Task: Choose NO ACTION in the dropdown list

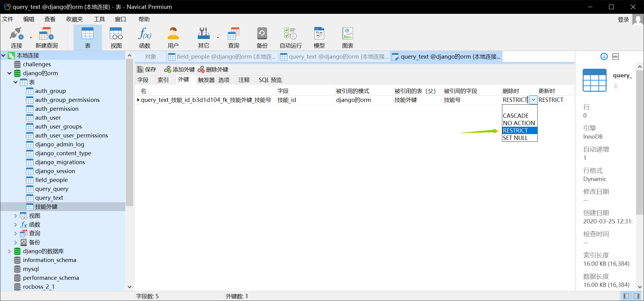Action: tap(519, 123)
